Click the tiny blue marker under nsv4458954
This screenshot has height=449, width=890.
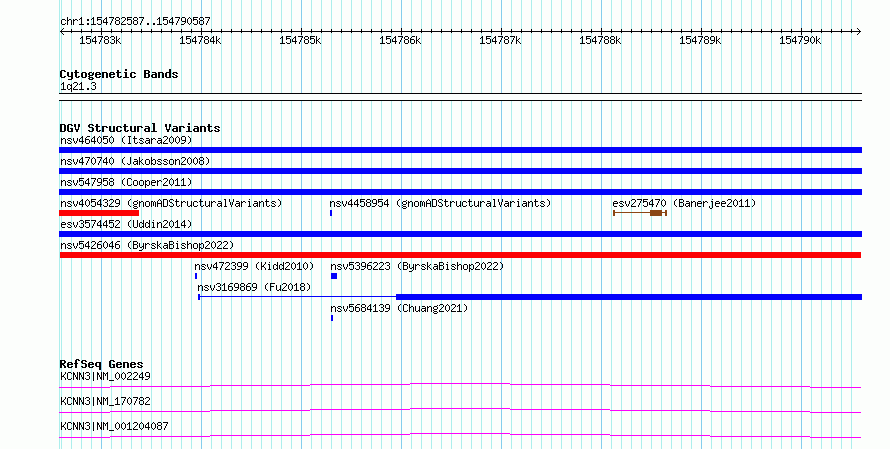(x=331, y=213)
